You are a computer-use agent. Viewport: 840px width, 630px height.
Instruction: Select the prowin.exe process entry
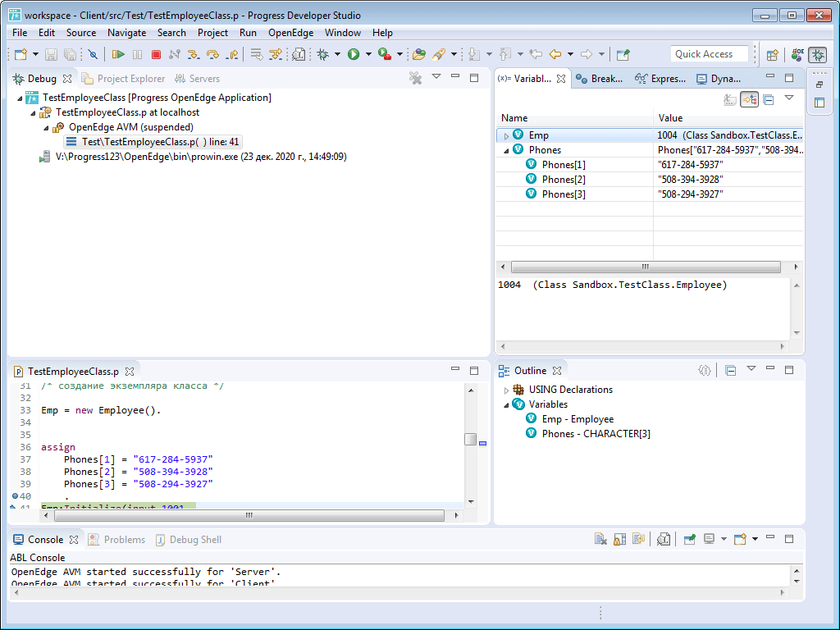click(194, 157)
